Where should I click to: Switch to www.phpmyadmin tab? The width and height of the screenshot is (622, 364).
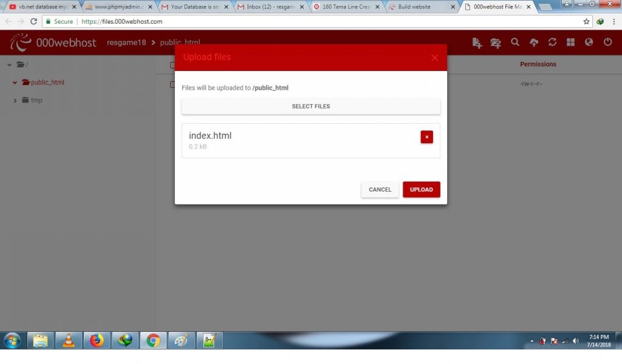click(x=119, y=7)
